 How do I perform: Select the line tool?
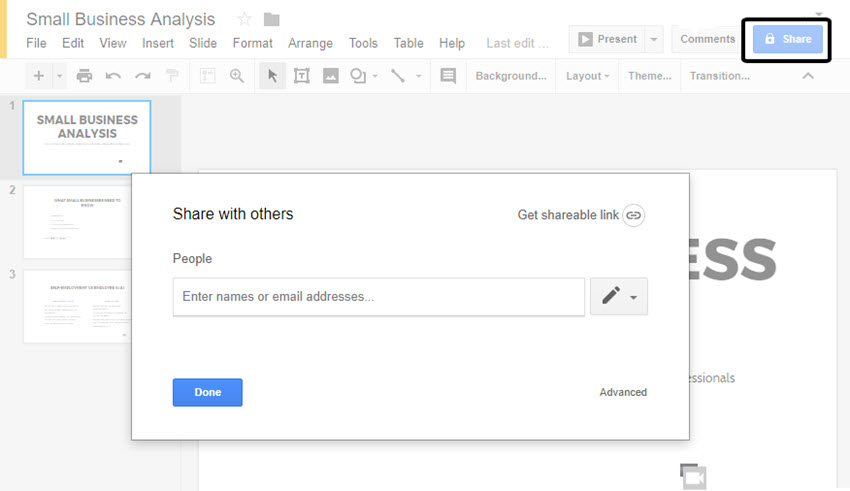[398, 76]
